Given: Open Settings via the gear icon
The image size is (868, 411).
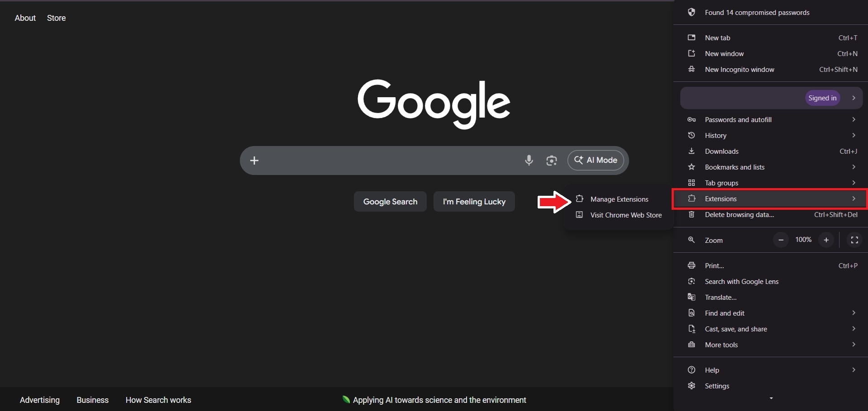Looking at the screenshot, I should click(x=692, y=386).
